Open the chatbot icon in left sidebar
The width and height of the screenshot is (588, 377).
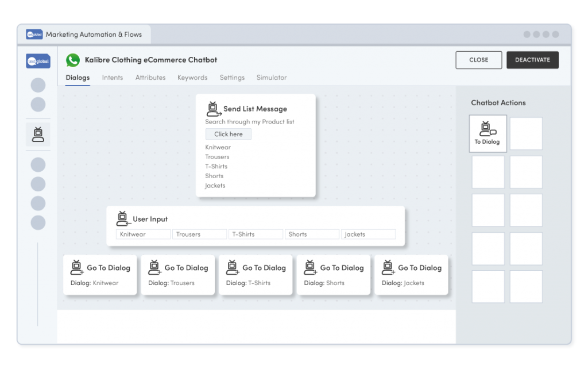(x=38, y=134)
